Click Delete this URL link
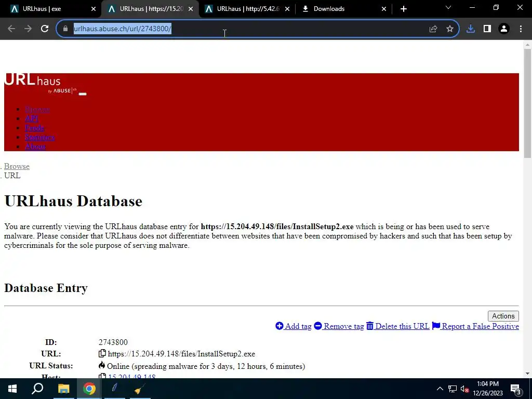The image size is (532, 399). pos(397,326)
